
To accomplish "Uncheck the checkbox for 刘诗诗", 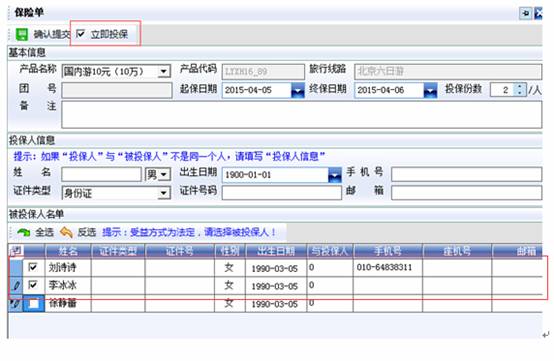I will click(x=33, y=267).
